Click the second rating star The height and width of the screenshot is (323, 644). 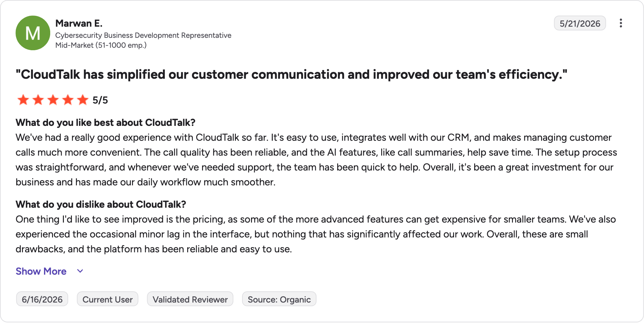[38, 100]
